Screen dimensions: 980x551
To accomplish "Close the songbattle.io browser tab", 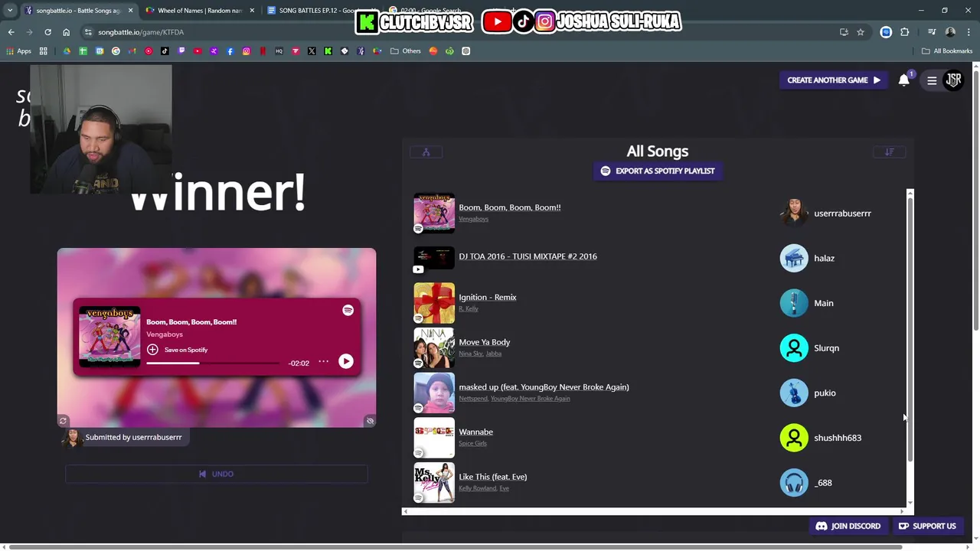I will pyautogui.click(x=130, y=11).
